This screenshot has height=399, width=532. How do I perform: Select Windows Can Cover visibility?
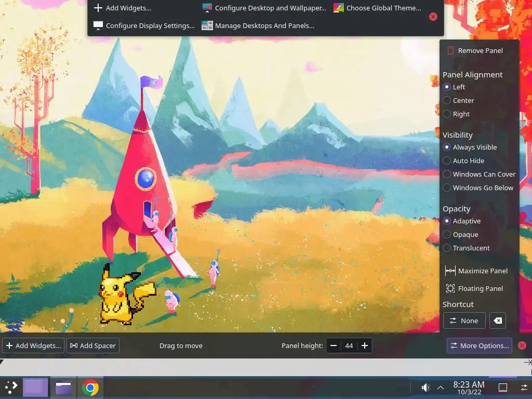(x=479, y=175)
